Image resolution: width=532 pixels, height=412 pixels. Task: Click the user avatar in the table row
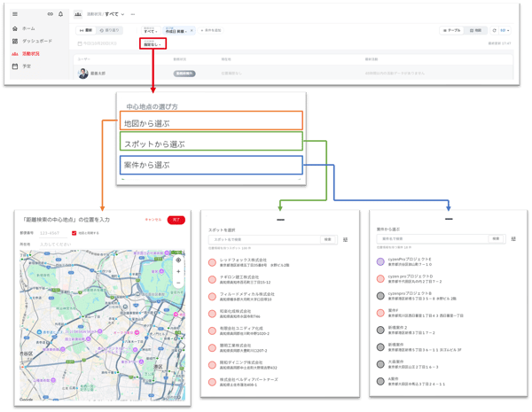[83, 74]
